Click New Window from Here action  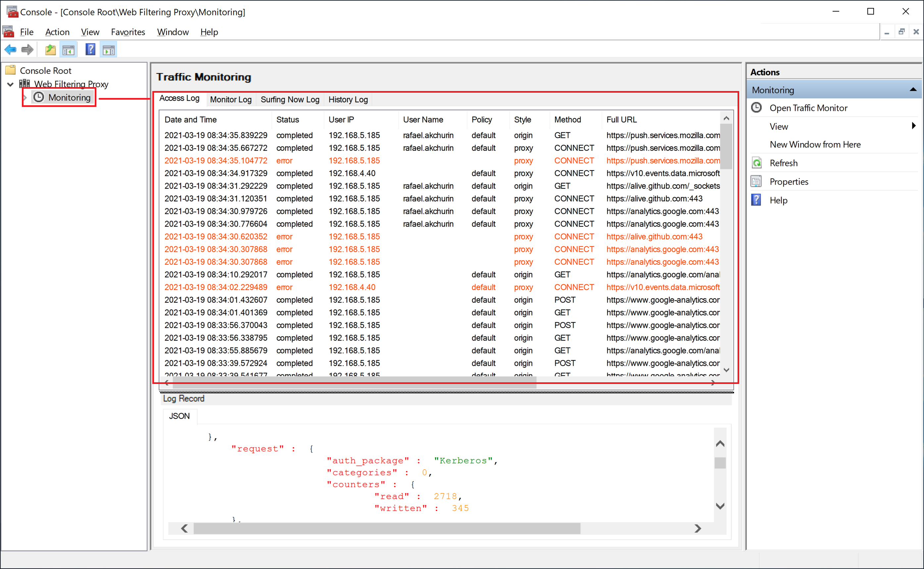(x=815, y=145)
